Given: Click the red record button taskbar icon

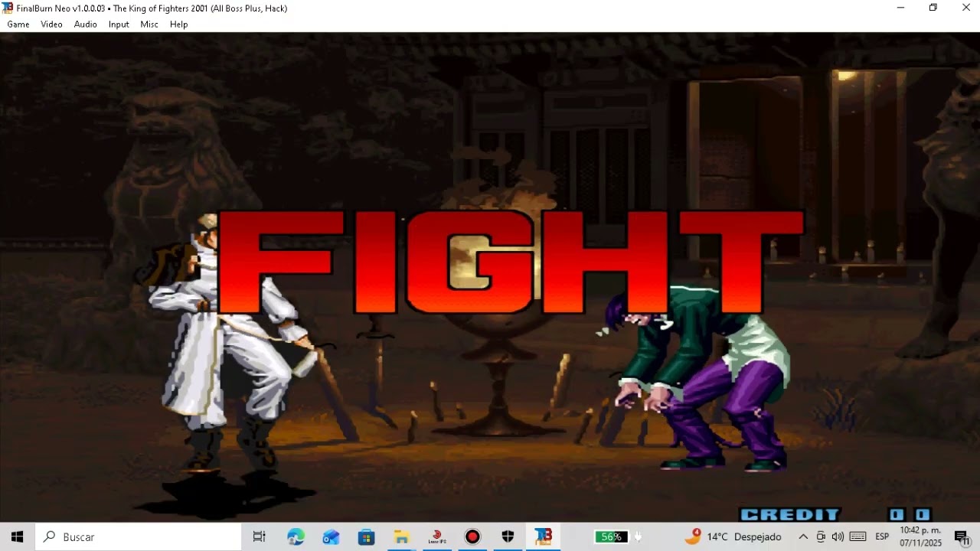Looking at the screenshot, I should [472, 537].
